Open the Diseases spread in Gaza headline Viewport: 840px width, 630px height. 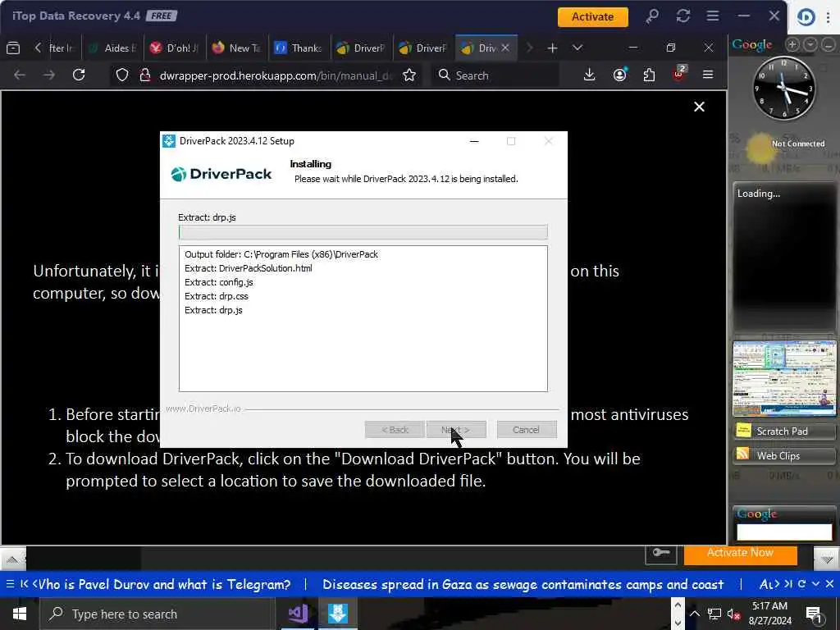click(523, 584)
